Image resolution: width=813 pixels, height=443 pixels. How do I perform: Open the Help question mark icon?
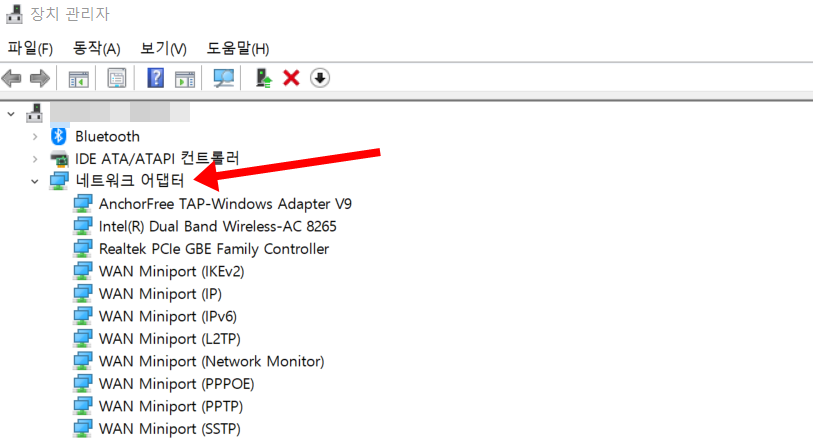(156, 78)
